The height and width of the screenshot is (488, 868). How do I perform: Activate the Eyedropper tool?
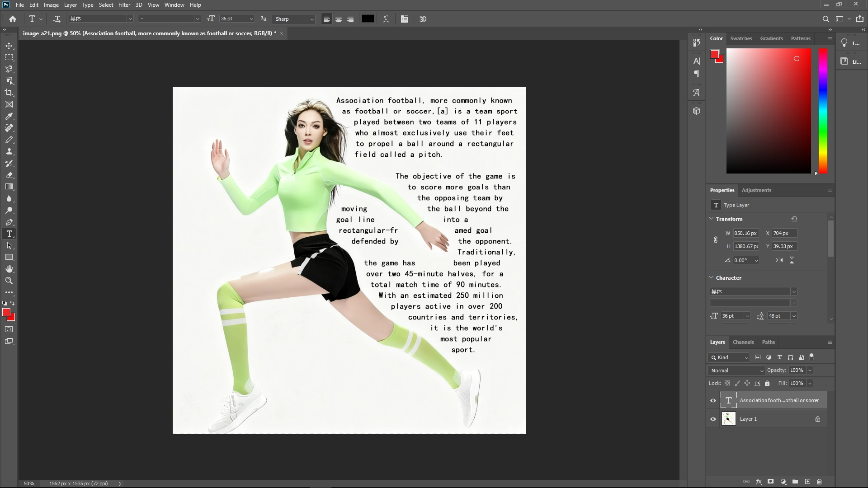pos(9,117)
